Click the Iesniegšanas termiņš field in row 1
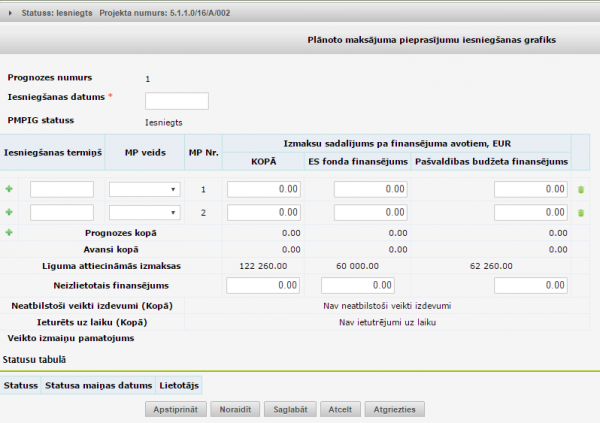 tap(62, 188)
